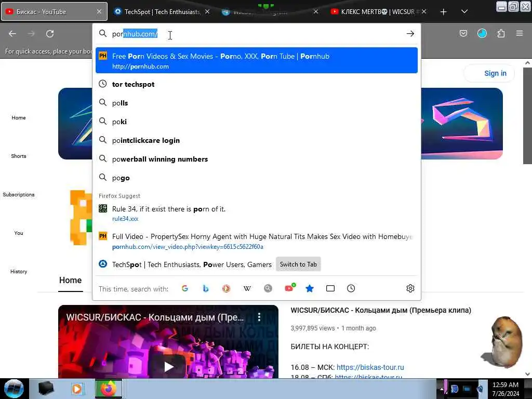Open History in YouTube sidebar
Screen dimensions: 532x399
coord(19,271)
